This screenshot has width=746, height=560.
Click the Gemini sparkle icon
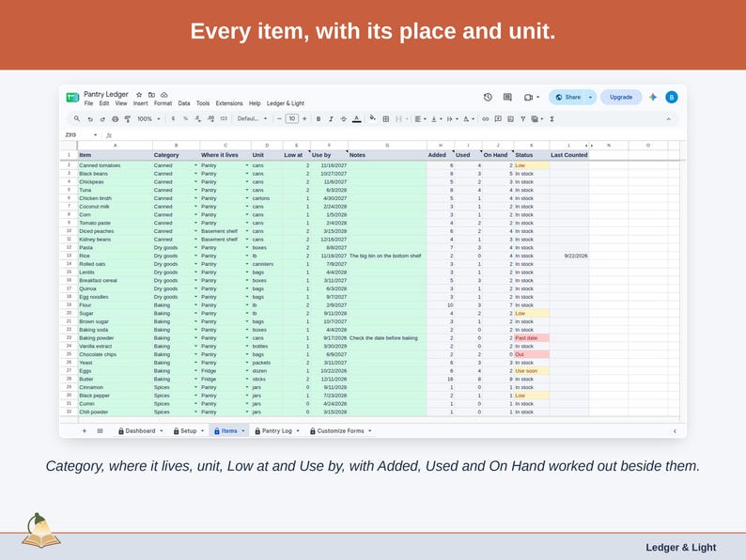pyautogui.click(x=653, y=97)
